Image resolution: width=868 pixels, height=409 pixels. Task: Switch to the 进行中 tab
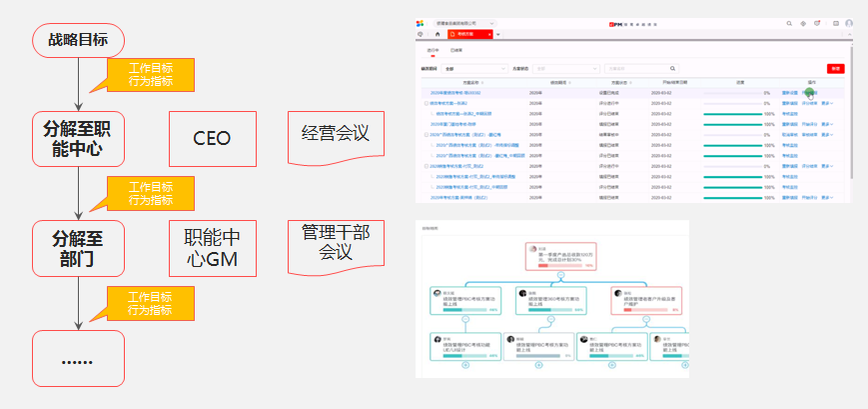[x=433, y=50]
